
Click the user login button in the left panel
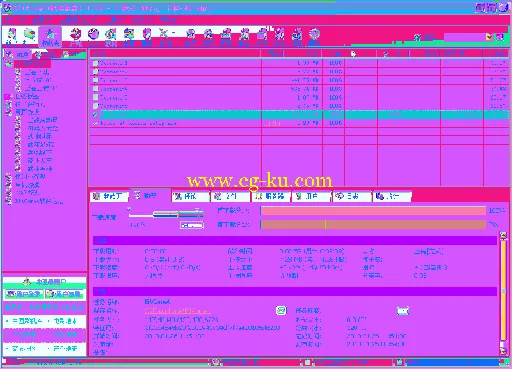click(x=24, y=294)
